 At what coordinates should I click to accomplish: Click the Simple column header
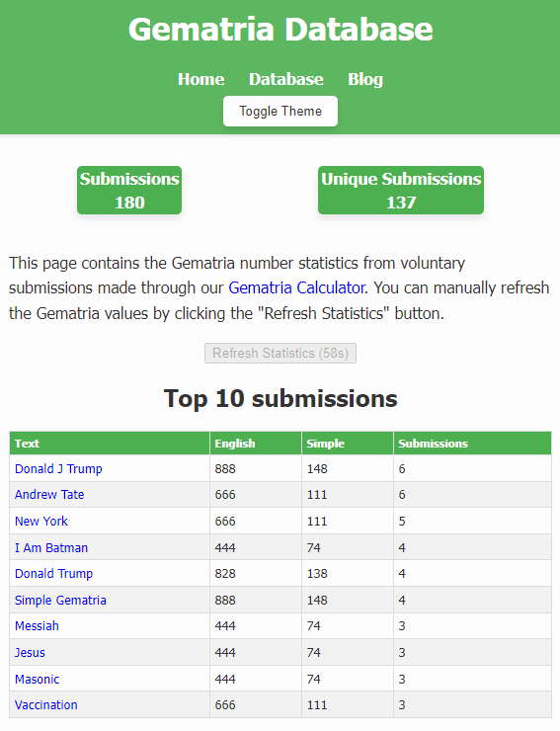pyautogui.click(x=348, y=443)
